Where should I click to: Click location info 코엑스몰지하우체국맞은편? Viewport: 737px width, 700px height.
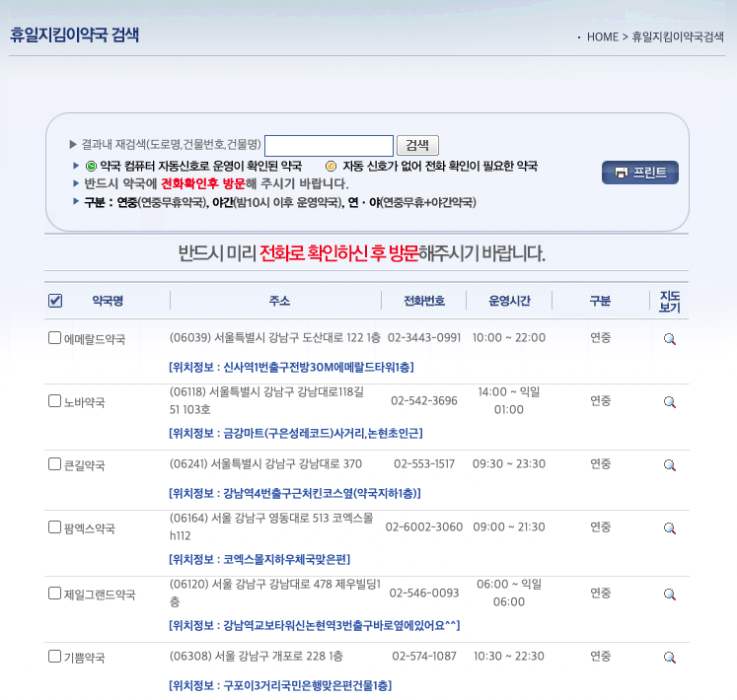pyautogui.click(x=259, y=560)
